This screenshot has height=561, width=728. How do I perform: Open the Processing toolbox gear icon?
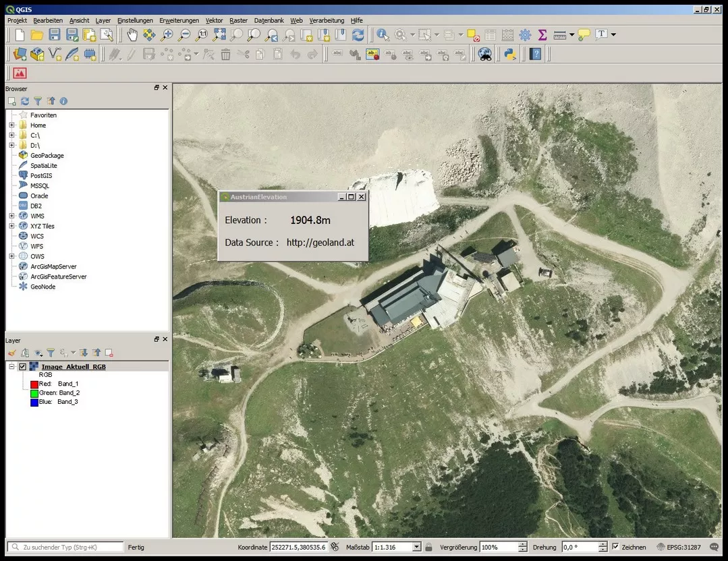[525, 35]
